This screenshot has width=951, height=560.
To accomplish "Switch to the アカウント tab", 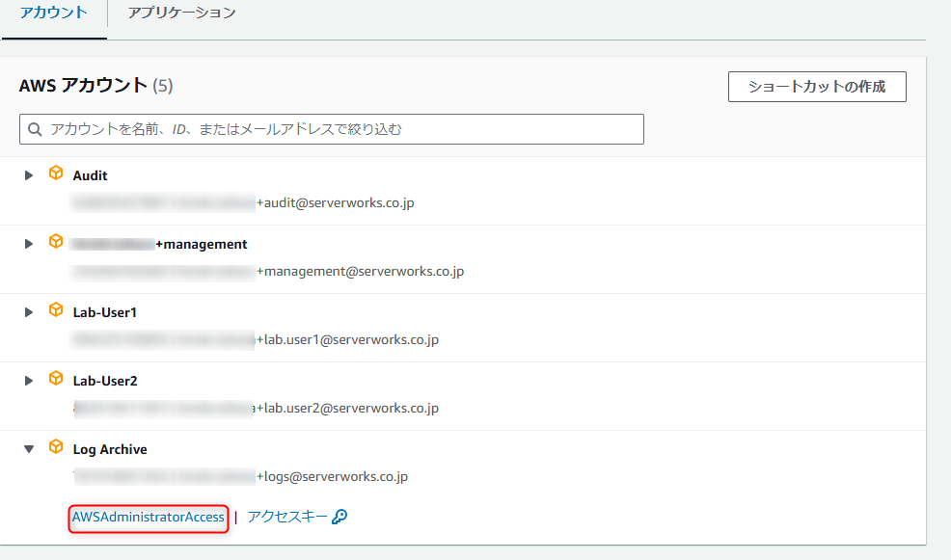I will pyautogui.click(x=54, y=13).
